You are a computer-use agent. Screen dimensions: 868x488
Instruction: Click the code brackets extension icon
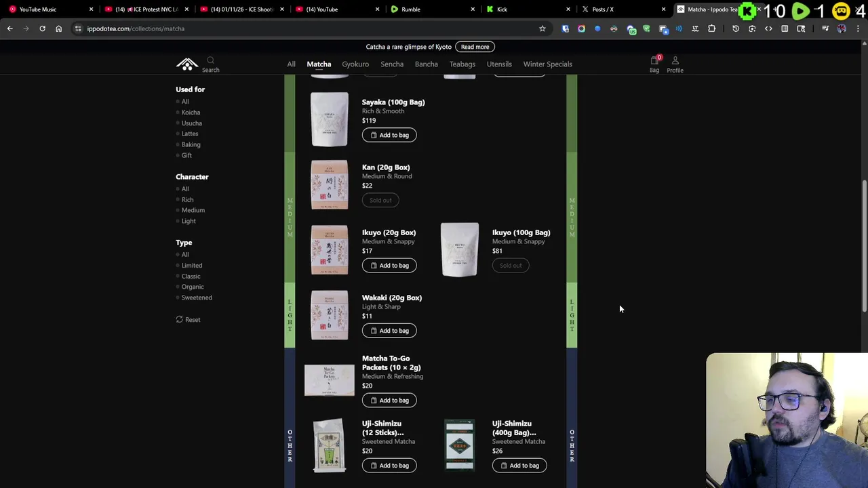coord(768,28)
